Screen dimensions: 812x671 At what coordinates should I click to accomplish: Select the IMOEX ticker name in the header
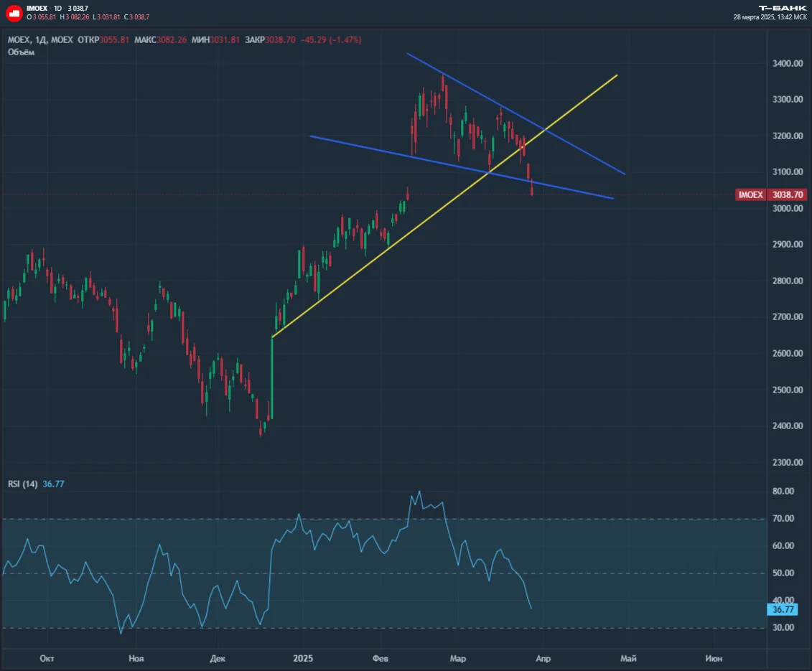pyautogui.click(x=37, y=9)
